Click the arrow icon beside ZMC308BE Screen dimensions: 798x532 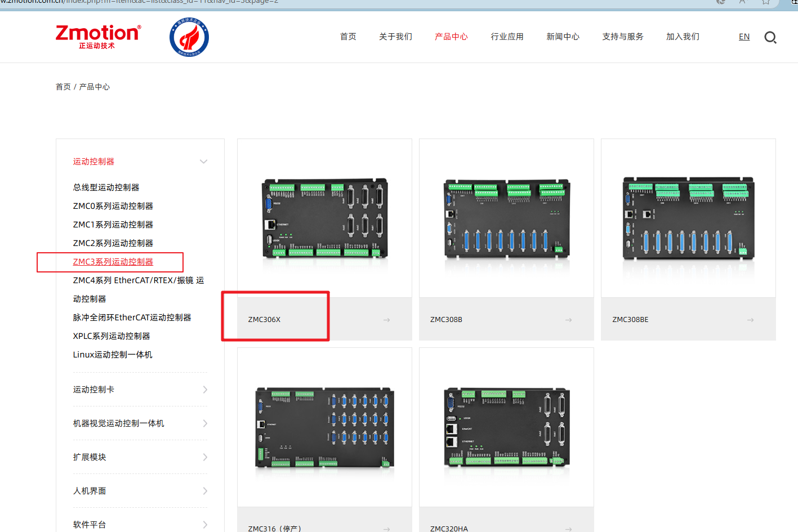pyautogui.click(x=751, y=320)
